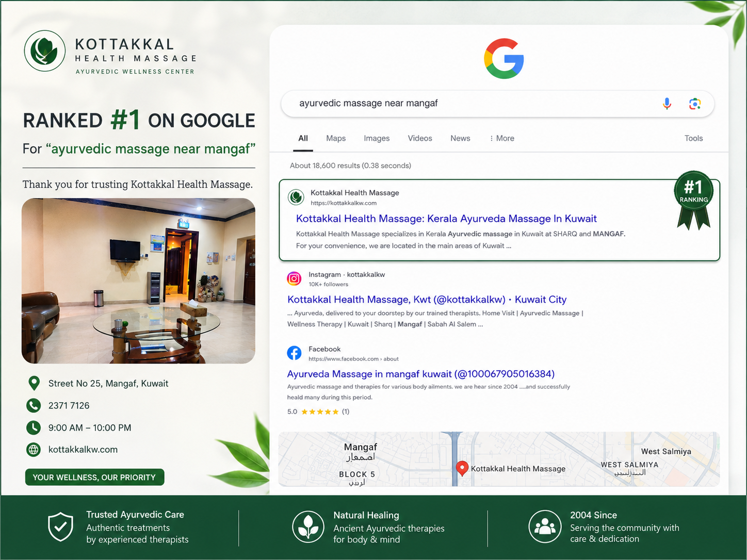Open the search Tools option

pyautogui.click(x=693, y=138)
